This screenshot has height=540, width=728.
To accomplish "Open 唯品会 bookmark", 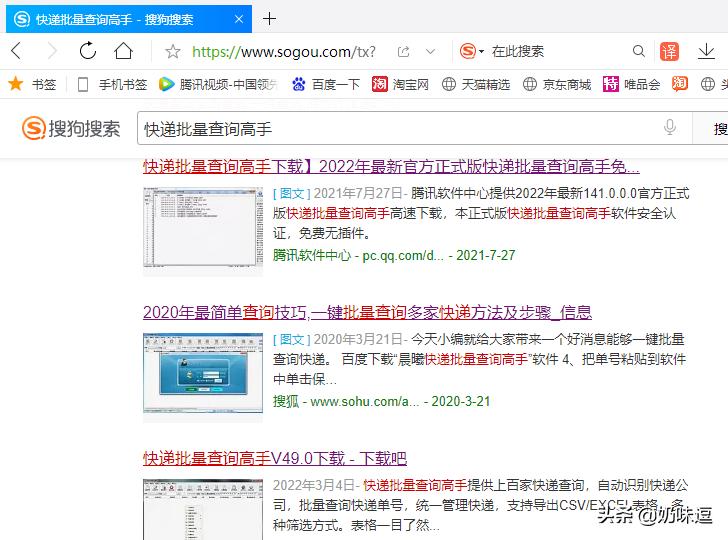I will click(x=631, y=84).
